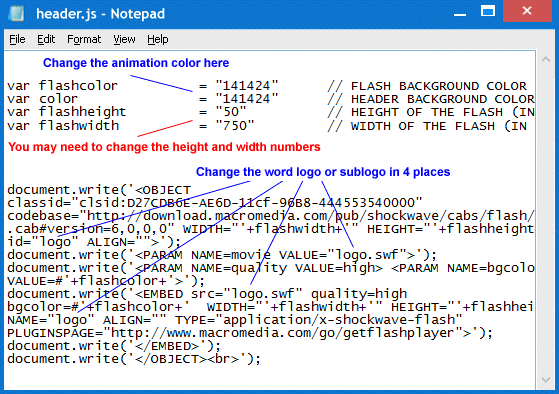Close the header.js Notepad window
This screenshot has width=559, height=394.
point(527,11)
